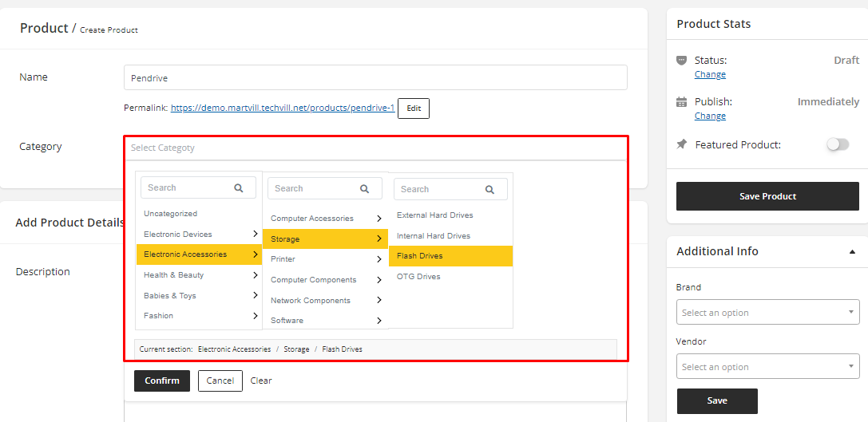The width and height of the screenshot is (868, 422).
Task: Click the search magnifier in third category column
Action: coord(489,190)
